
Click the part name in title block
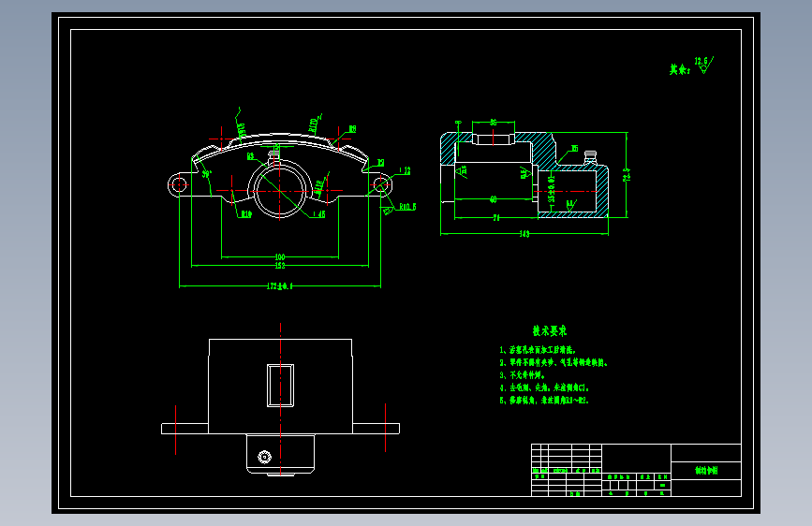pos(706,470)
